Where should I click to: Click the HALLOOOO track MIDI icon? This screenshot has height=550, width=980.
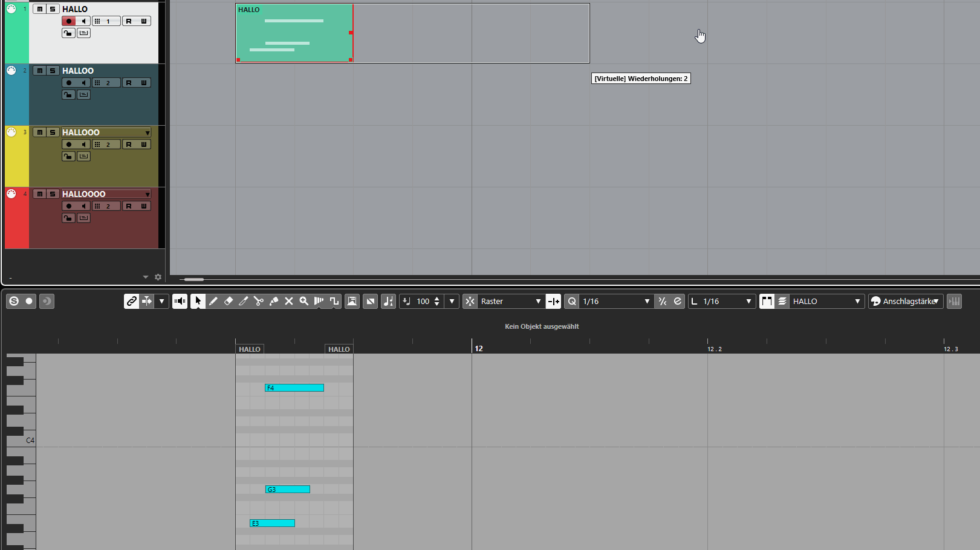click(x=11, y=194)
